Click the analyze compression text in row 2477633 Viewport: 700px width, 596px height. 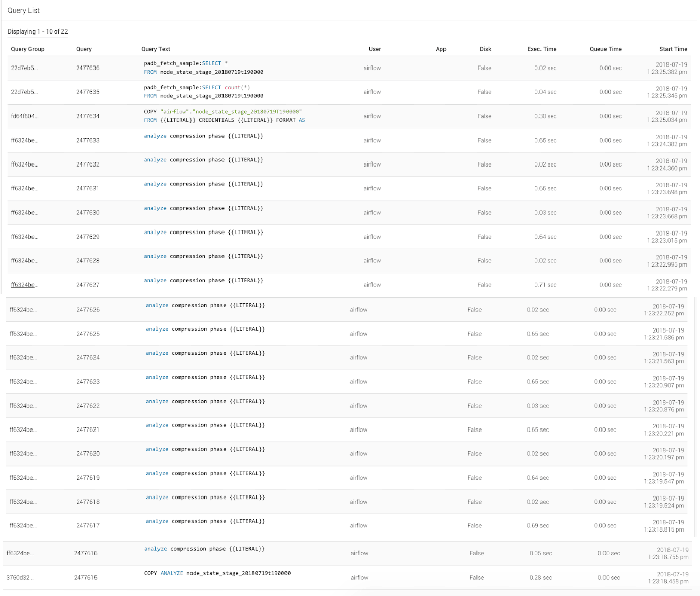tap(203, 136)
